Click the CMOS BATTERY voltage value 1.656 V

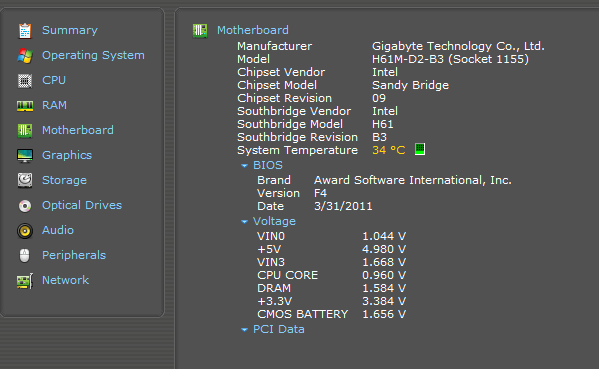384,314
